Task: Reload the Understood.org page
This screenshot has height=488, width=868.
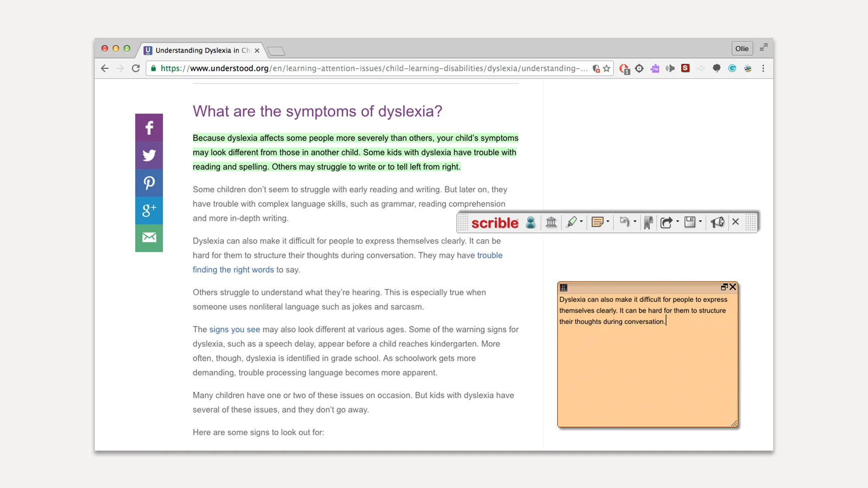Action: point(136,68)
